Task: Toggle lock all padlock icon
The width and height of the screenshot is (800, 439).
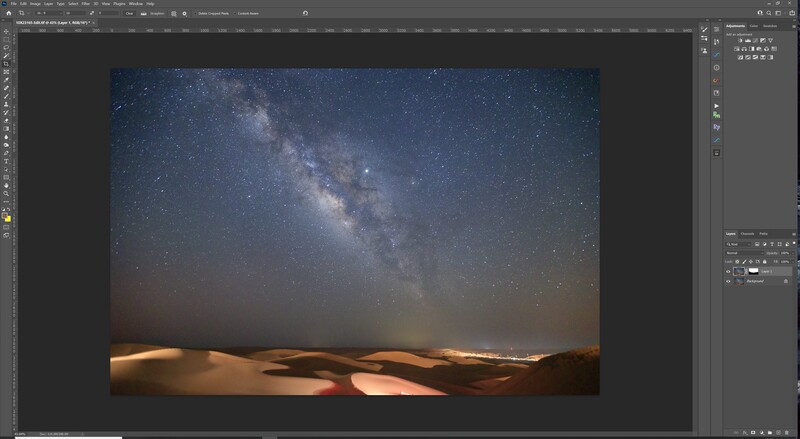Action: tap(764, 261)
